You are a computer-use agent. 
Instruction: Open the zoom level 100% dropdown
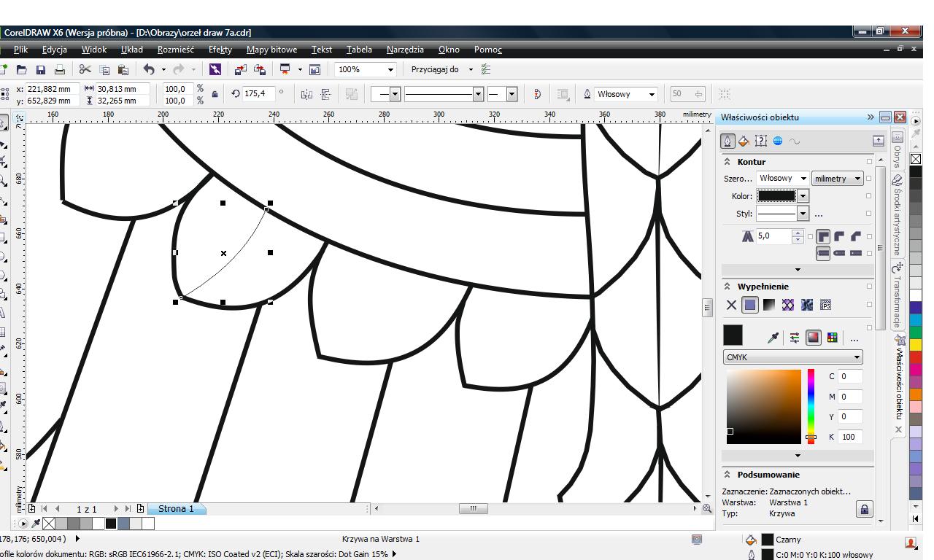point(391,70)
